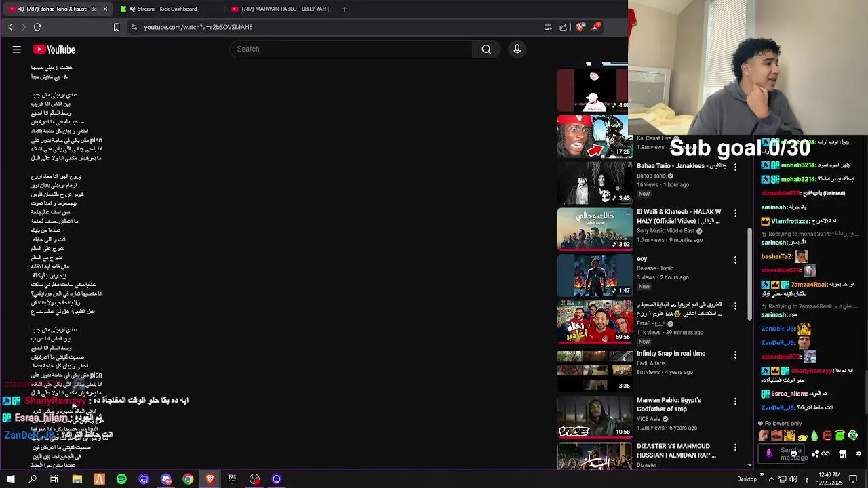The image size is (868, 488).
Task: Open Sony Music Middle East channel name
Action: coord(665,231)
